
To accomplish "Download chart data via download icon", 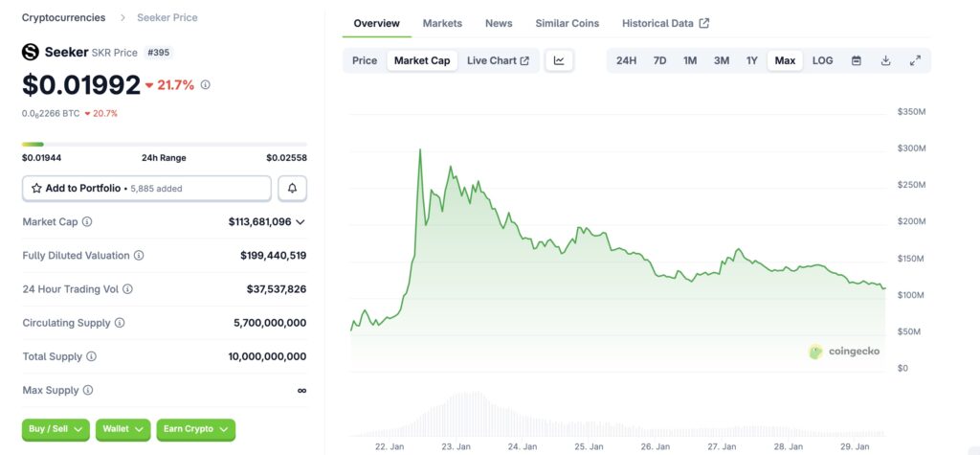I will click(x=885, y=60).
